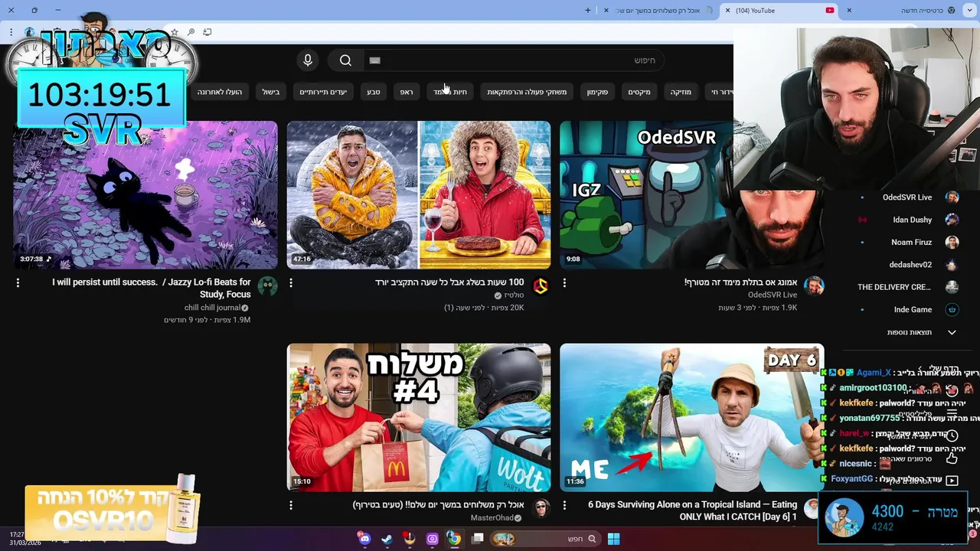Open the 100 שעות בשלג video thumbnail
980x551 pixels.
coord(419,195)
